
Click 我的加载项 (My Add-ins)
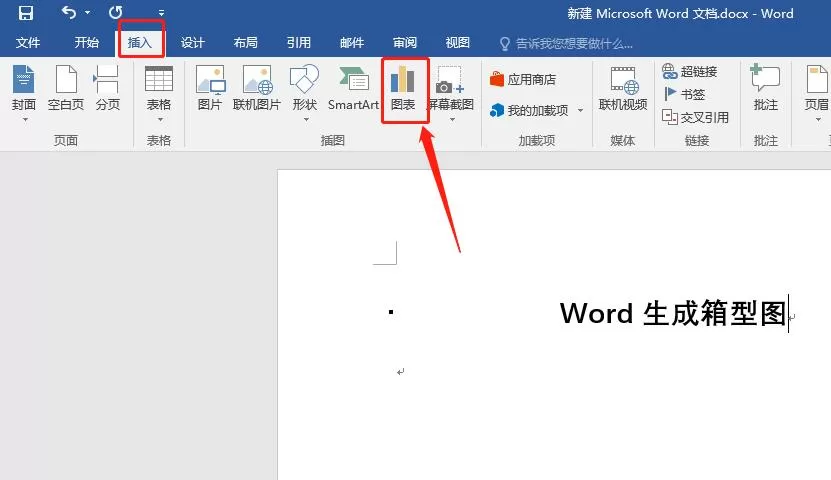(529, 110)
